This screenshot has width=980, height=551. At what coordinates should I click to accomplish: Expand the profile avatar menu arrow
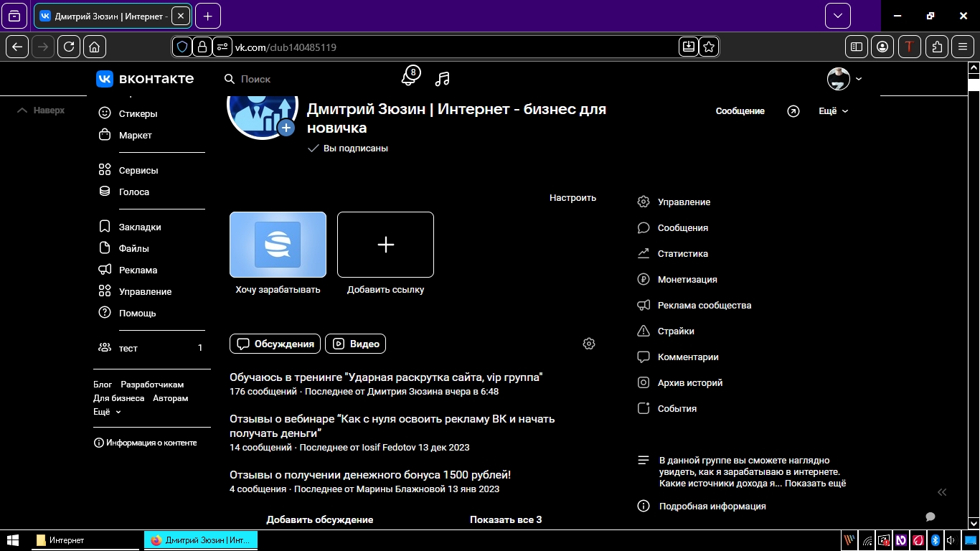pyautogui.click(x=859, y=79)
